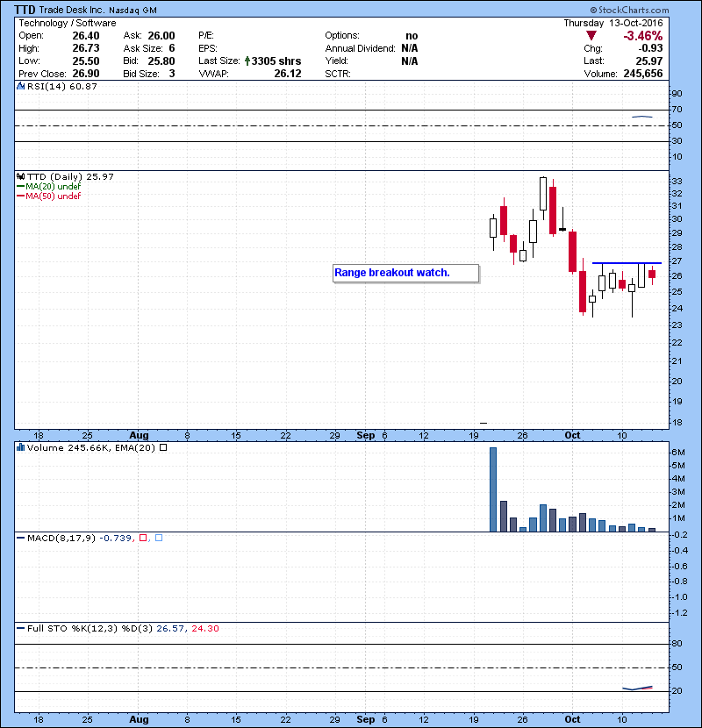Click the High value 26.73

click(86, 48)
